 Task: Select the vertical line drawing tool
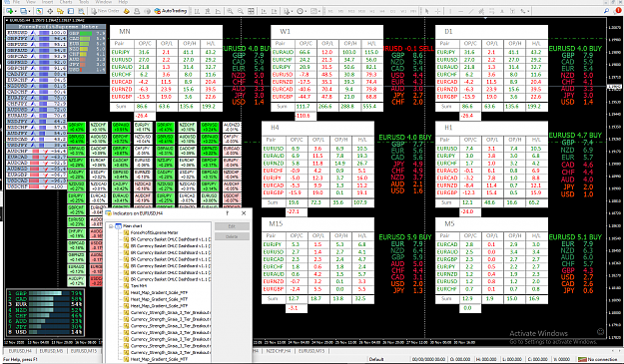450,11
